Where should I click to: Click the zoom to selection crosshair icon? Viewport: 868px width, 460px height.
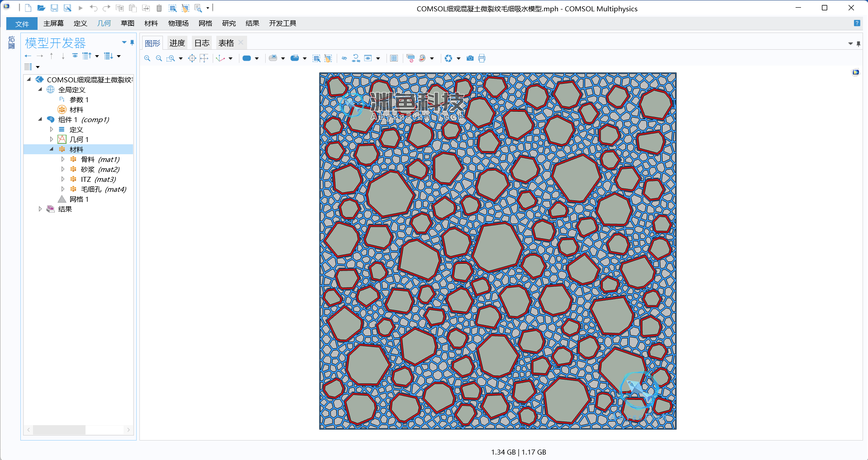(204, 58)
